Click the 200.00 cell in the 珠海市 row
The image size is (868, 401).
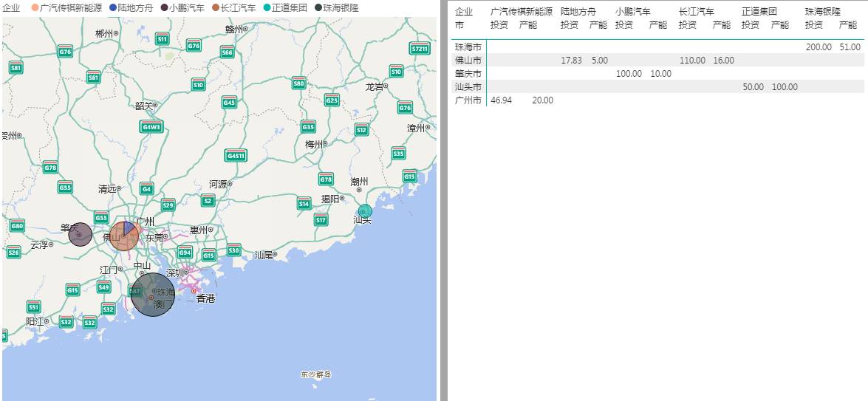[x=819, y=47]
